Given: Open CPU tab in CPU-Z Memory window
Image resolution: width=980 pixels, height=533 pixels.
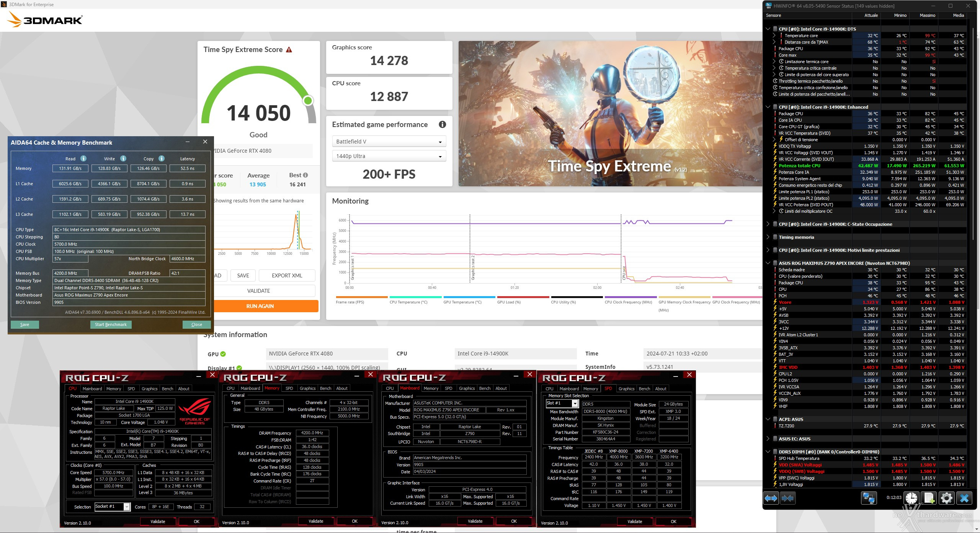Looking at the screenshot, I should 230,388.
